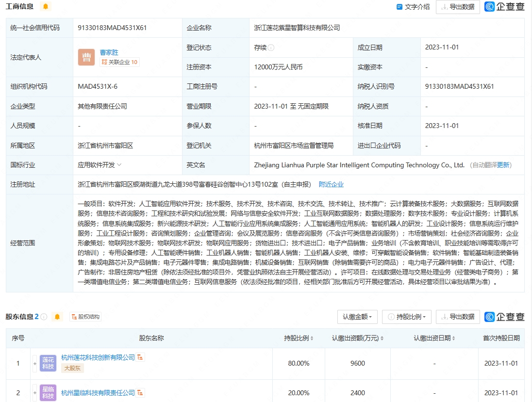Image resolution: width=532 pixels, height=402 pixels.
Task: Click 杭州市富阳区市场监督管理局 registration authority
Action: tap(294, 145)
